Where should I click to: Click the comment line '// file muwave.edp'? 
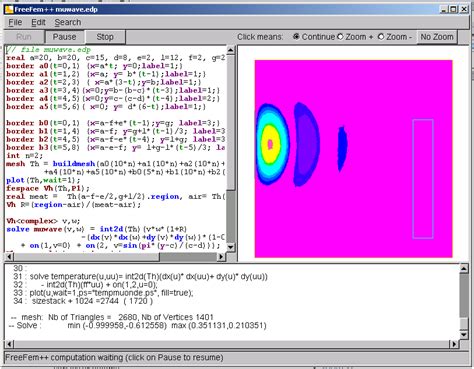pos(49,50)
